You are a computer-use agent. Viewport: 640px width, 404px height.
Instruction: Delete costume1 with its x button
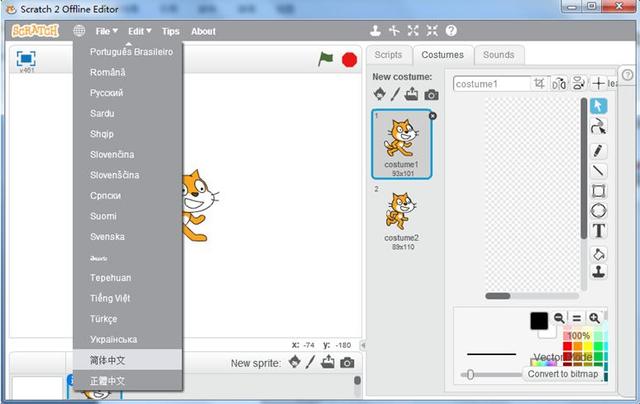click(433, 116)
